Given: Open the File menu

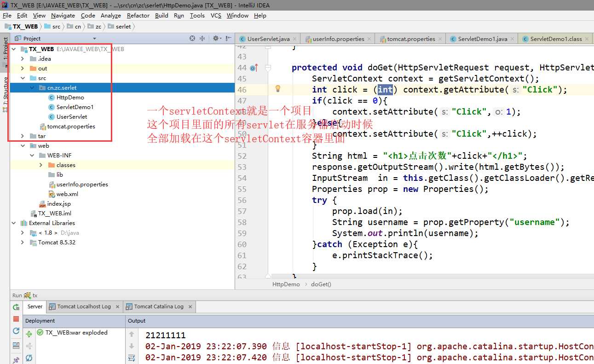Looking at the screenshot, I should 7,16.
